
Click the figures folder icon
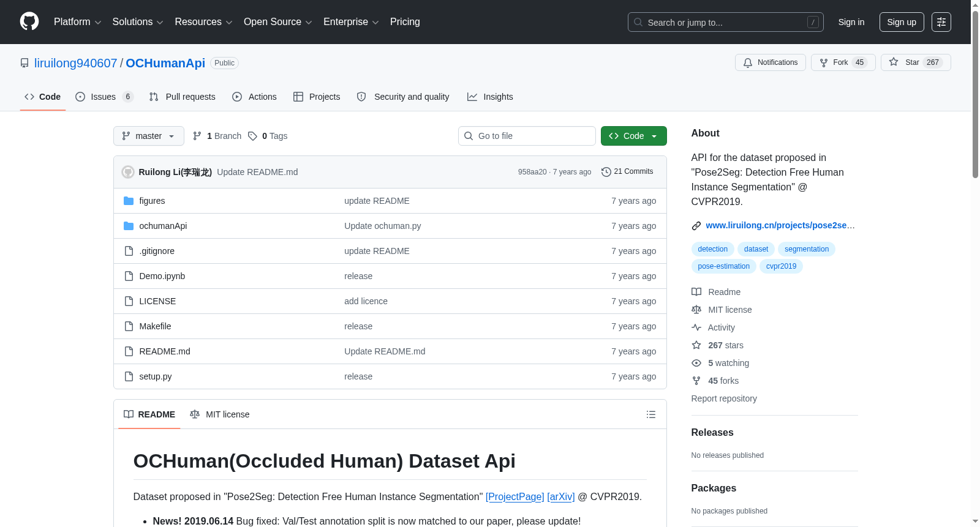tap(129, 201)
